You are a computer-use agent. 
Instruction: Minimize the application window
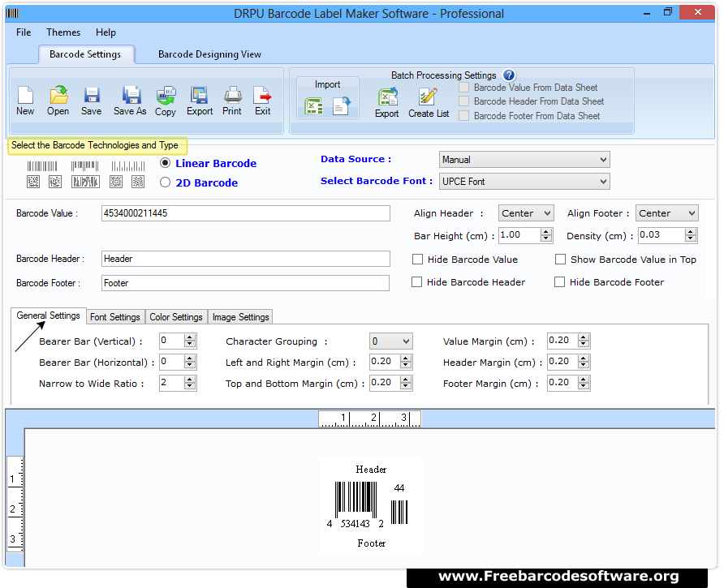pyautogui.click(x=647, y=13)
